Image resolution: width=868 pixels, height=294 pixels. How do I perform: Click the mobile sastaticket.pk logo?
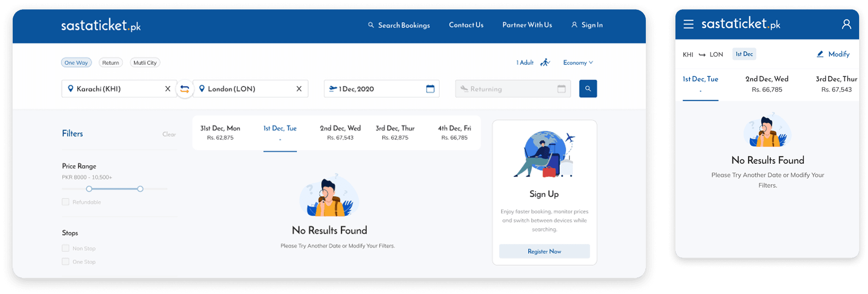[x=741, y=23]
